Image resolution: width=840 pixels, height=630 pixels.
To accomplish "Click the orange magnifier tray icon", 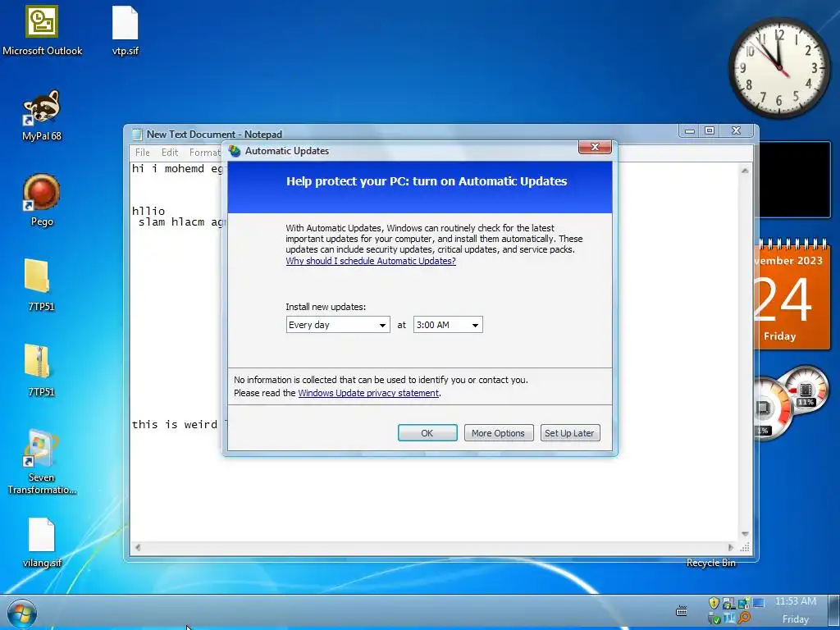I will (x=743, y=618).
